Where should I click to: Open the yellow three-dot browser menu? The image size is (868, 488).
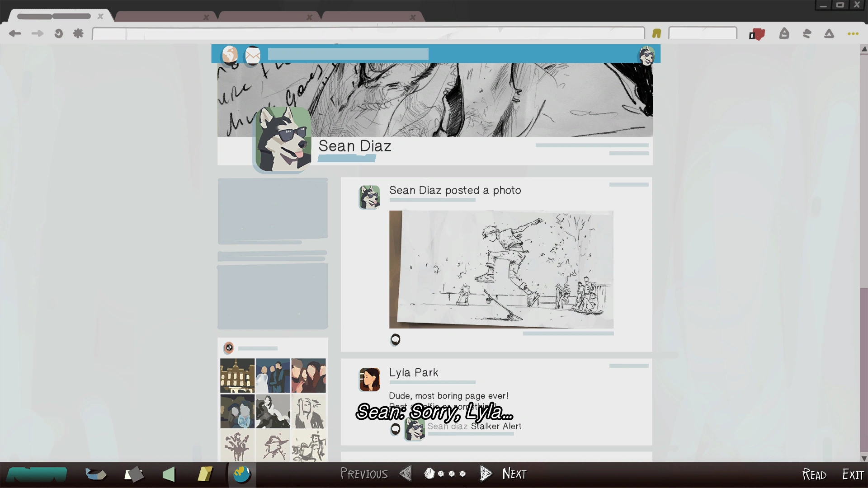tap(853, 34)
